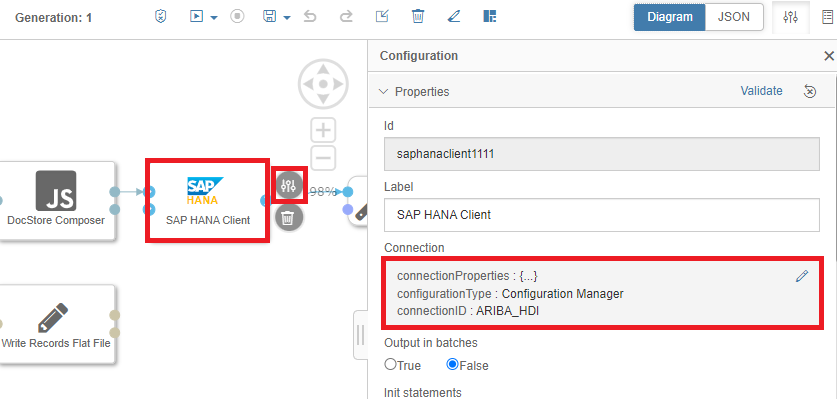
Task: Set Output in batches to False
Action: pos(453,364)
